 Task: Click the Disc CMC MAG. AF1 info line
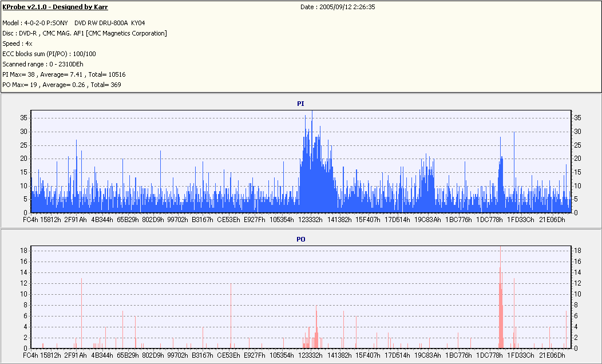point(85,33)
